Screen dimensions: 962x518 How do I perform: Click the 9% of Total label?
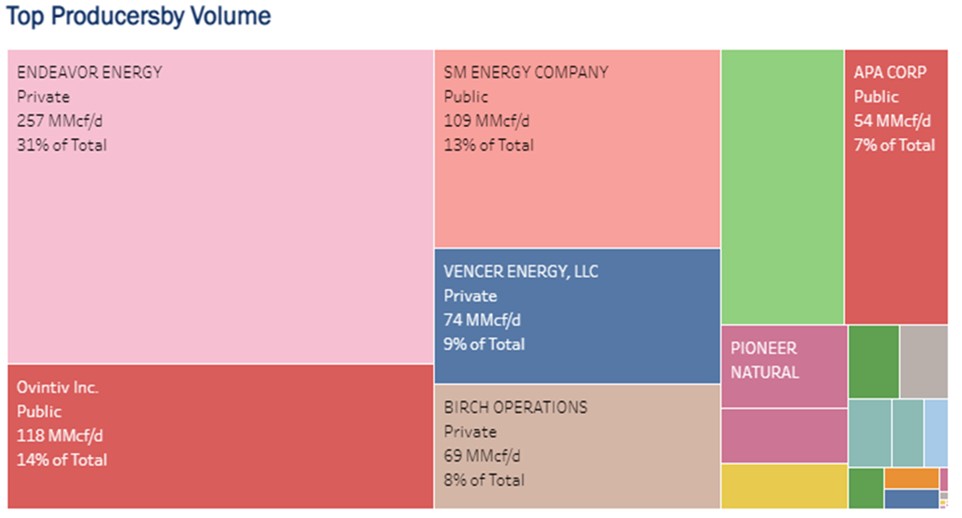coord(484,344)
